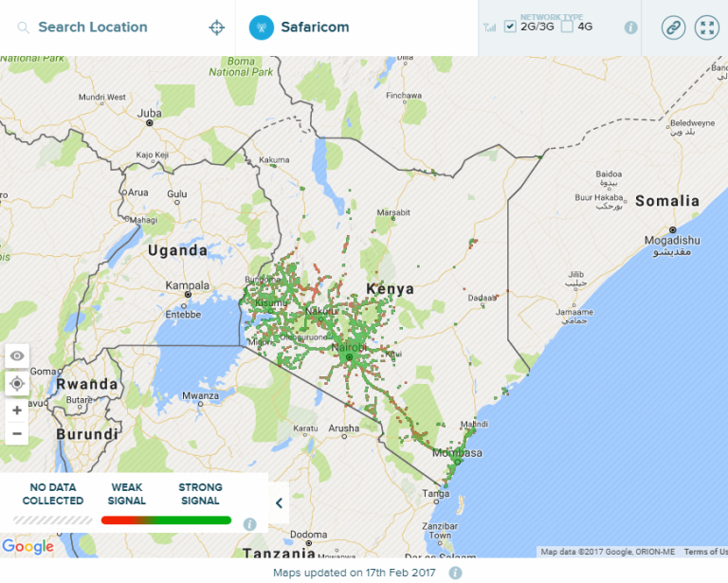Click the Nakuru label on map

321,311
